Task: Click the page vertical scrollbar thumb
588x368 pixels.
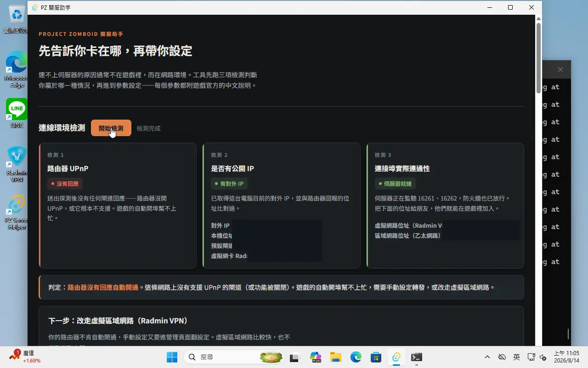Action: [538, 58]
